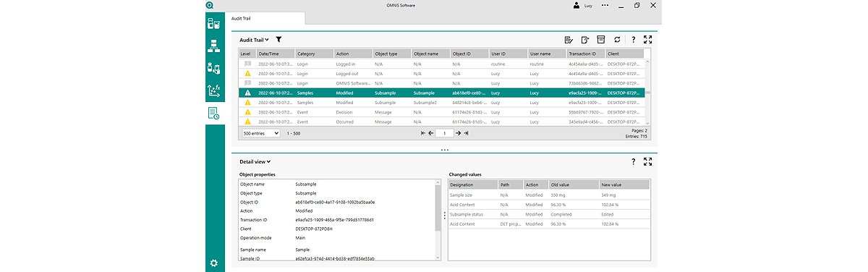Screen dimensions: 868x272
Task: Click the page number input field
Action: coord(444,133)
